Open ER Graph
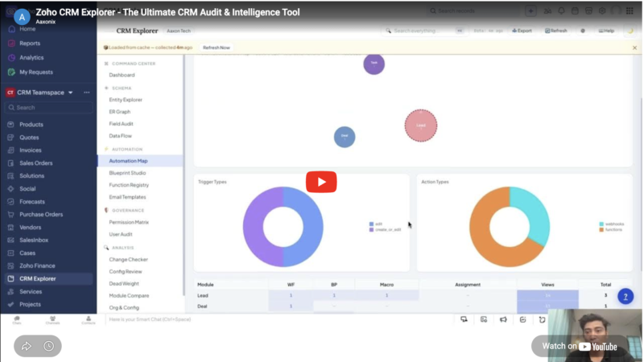This screenshot has width=644, height=362. (119, 112)
